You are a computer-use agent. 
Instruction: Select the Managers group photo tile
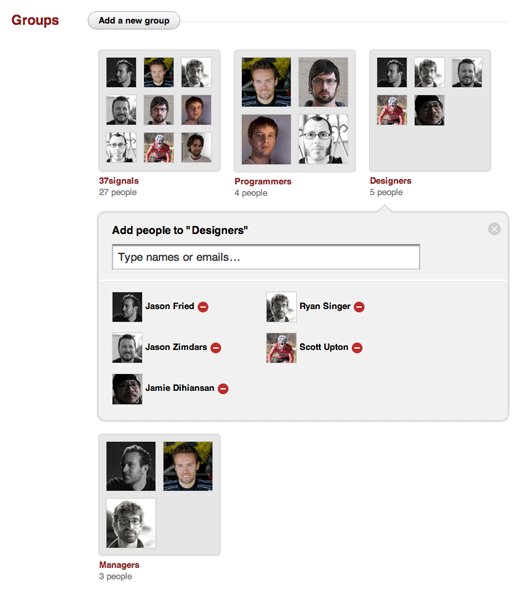pyautogui.click(x=159, y=495)
